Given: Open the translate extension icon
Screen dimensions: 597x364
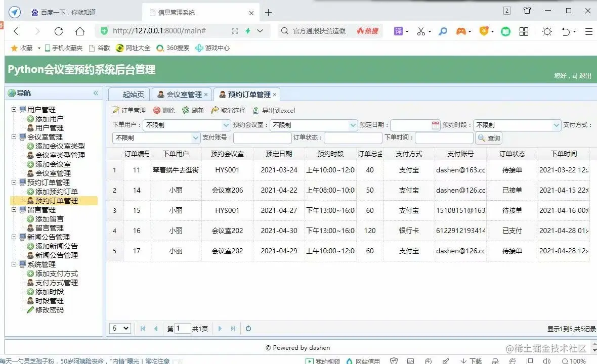Looking at the screenshot, I should pyautogui.click(x=398, y=31).
